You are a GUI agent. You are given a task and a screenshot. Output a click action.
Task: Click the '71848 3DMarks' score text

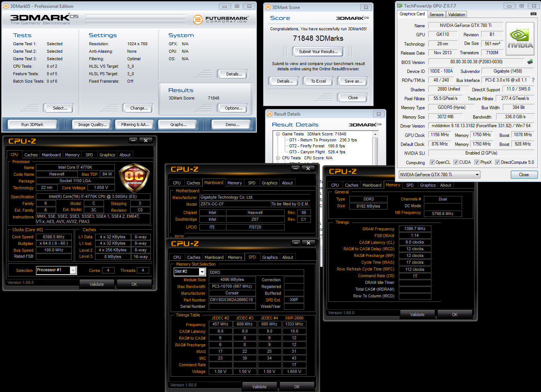point(318,38)
